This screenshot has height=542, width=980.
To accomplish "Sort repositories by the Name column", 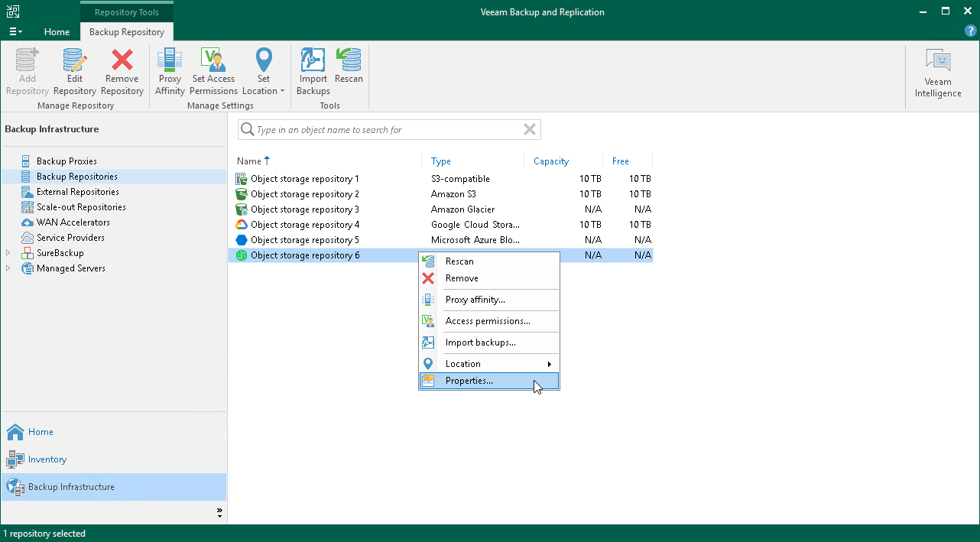I will click(250, 161).
